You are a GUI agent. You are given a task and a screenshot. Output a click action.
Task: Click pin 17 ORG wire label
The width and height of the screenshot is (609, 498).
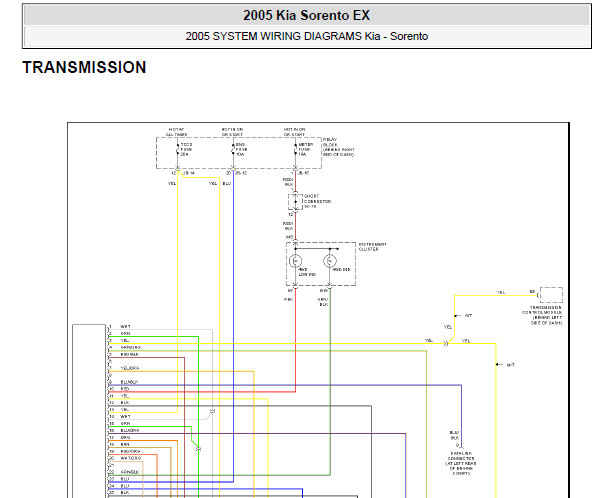tap(125, 437)
